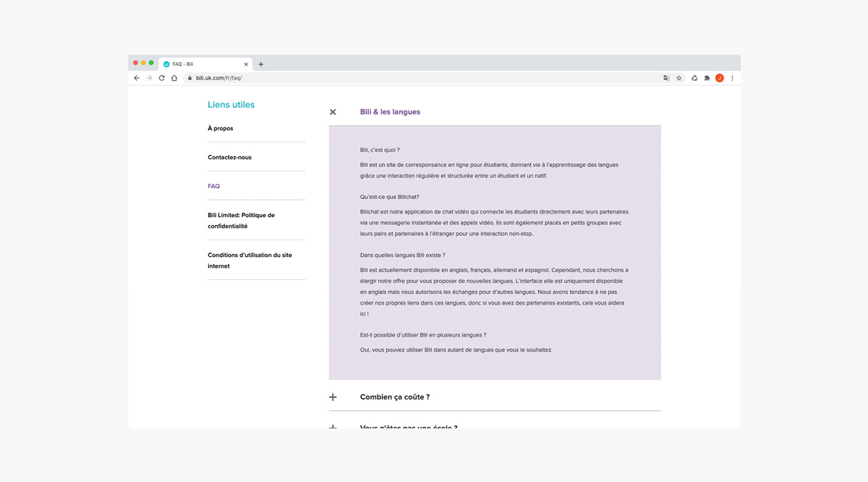Click the browser forward arrow

pyautogui.click(x=149, y=78)
